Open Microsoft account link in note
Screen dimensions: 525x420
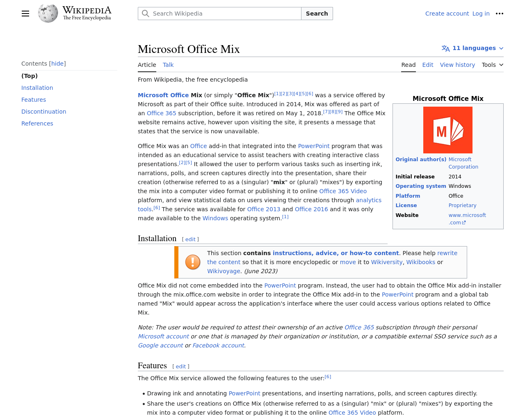click(163, 336)
